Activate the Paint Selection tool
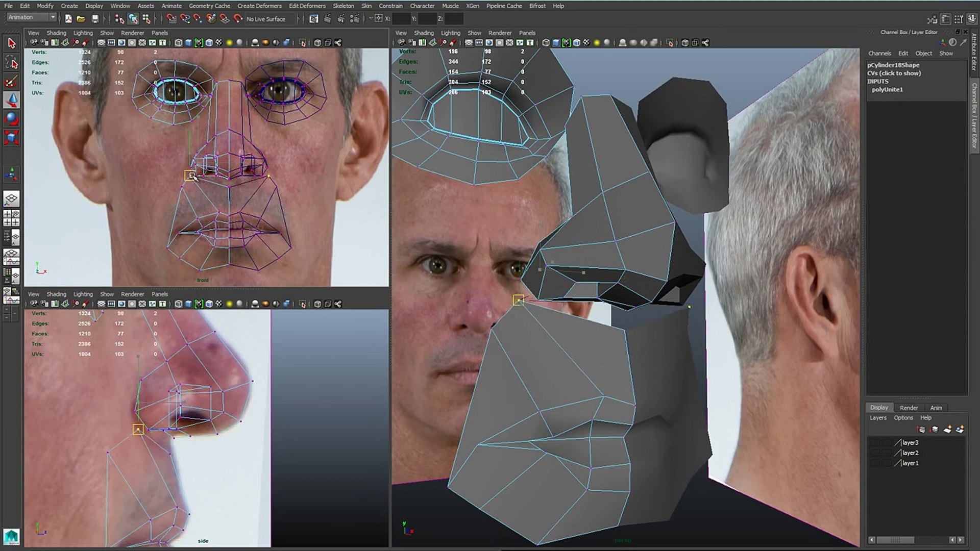Viewport: 980px width, 551px height. tap(11, 82)
